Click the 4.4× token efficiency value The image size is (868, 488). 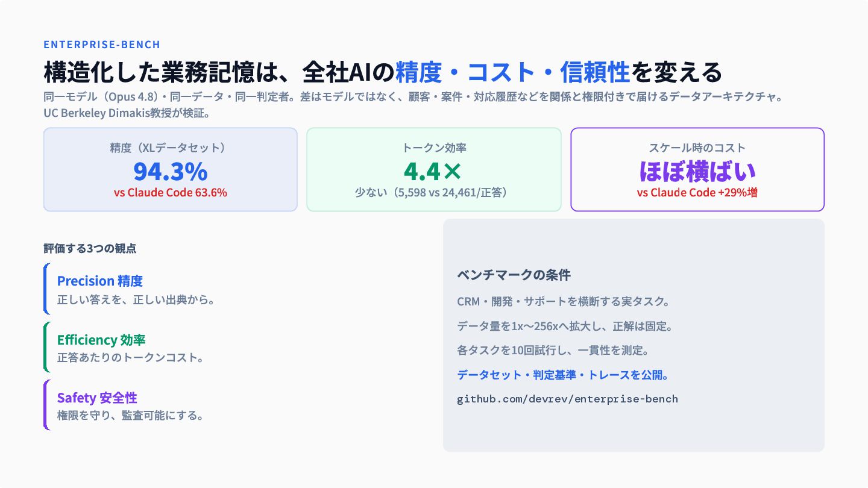point(433,172)
